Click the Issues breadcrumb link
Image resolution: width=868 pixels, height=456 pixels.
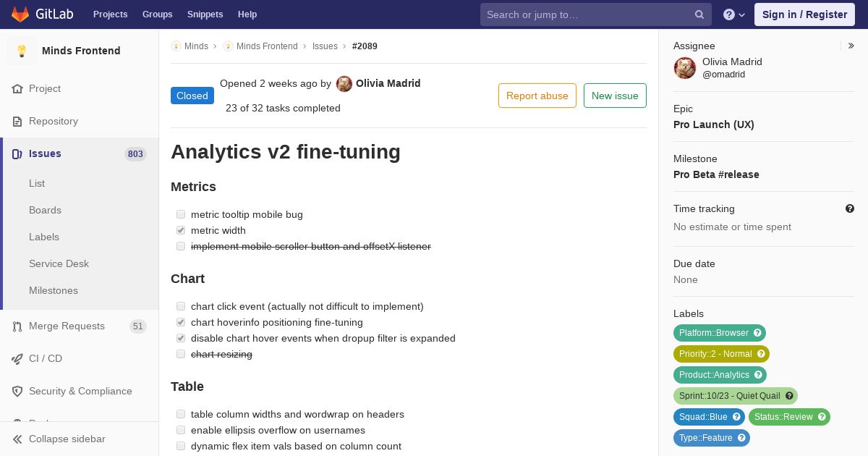pyautogui.click(x=325, y=46)
